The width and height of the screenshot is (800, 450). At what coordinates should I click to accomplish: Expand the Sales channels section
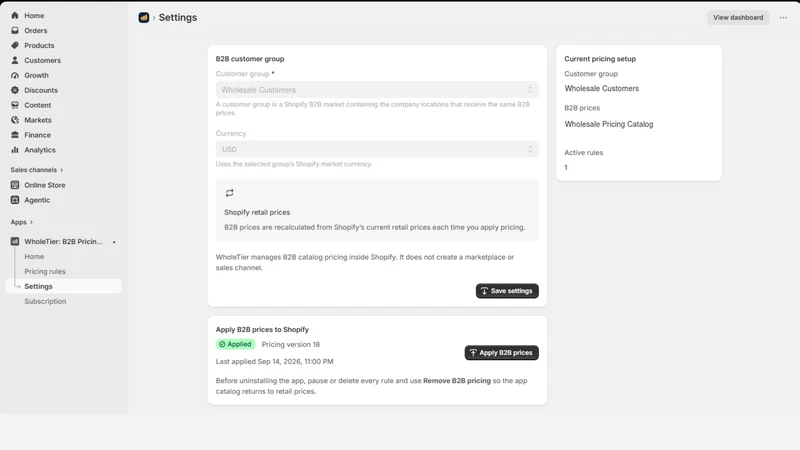click(x=37, y=170)
